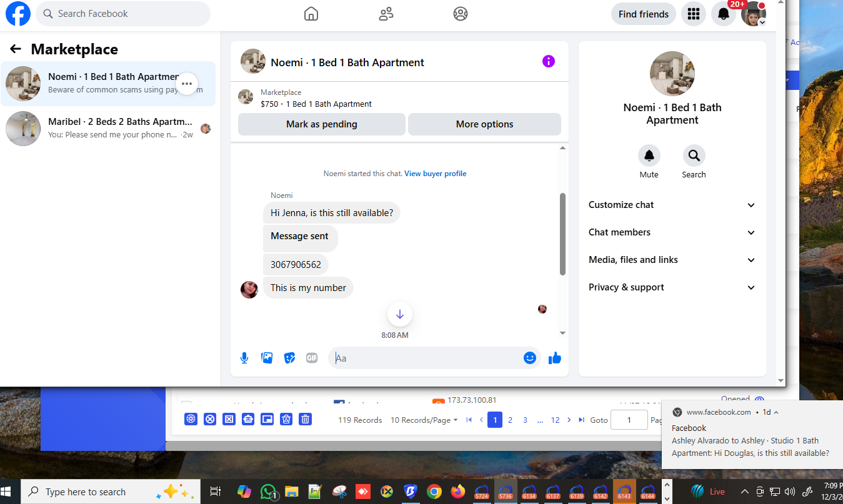Viewport: 843px width, 504px height.
Task: Click the Search Facebook field
Action: coord(123,14)
